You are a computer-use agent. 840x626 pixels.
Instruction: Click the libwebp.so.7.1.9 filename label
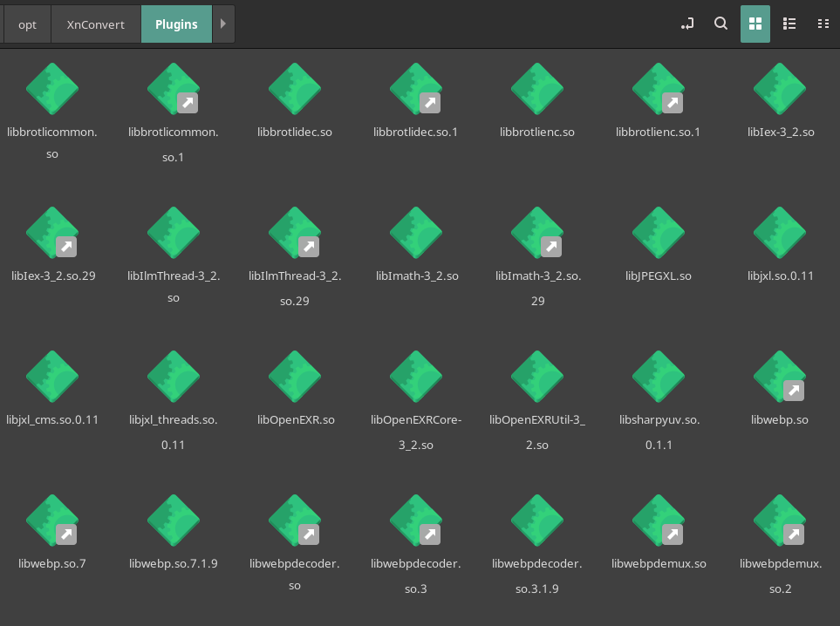click(173, 564)
